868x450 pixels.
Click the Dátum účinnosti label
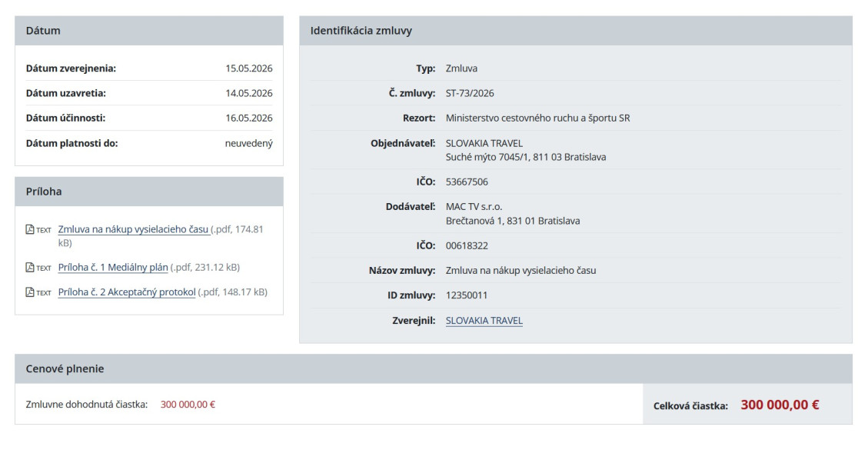click(x=65, y=118)
